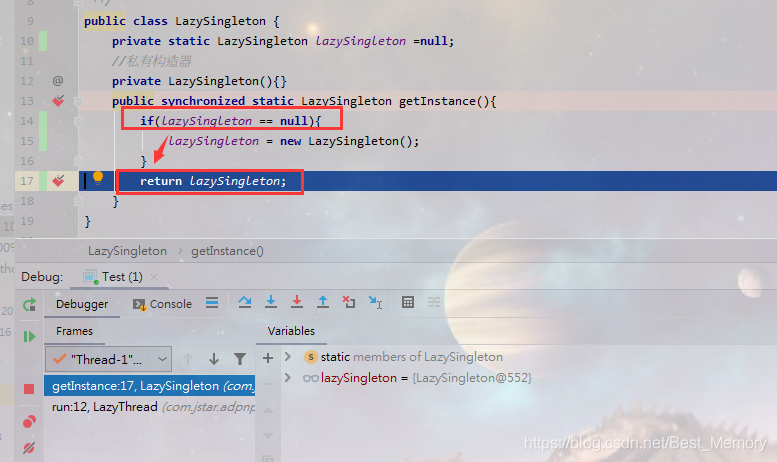Switch to the Debugger tab

tap(82, 304)
